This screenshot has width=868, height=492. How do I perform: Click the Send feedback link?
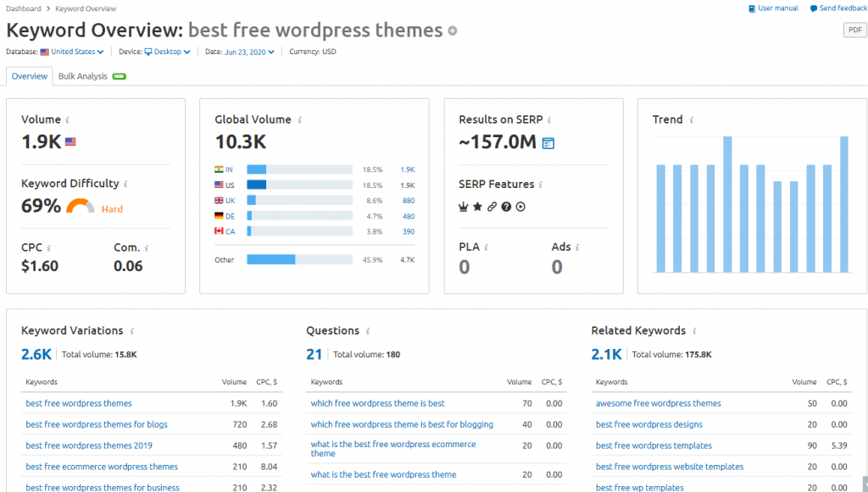838,8
